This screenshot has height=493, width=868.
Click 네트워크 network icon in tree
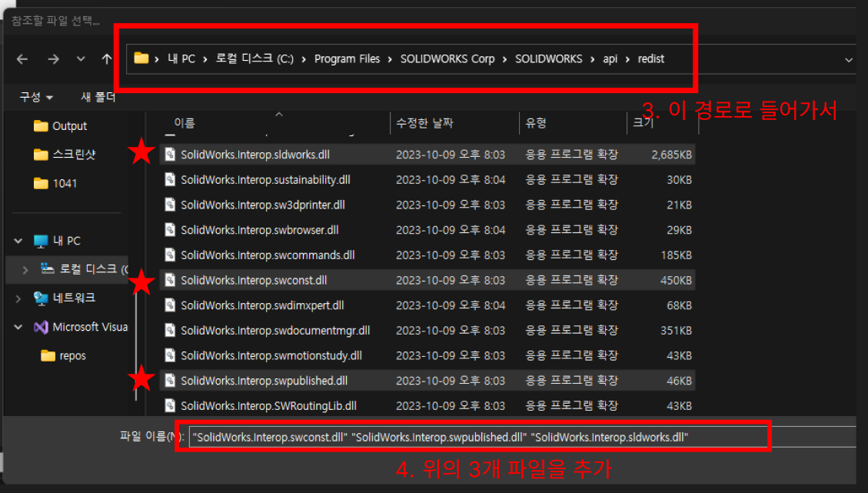pos(41,298)
